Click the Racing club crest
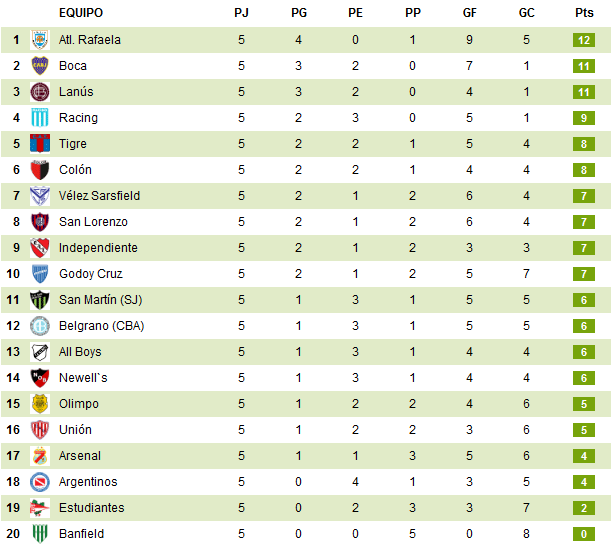Image resolution: width=611 pixels, height=557 pixels. [40, 118]
